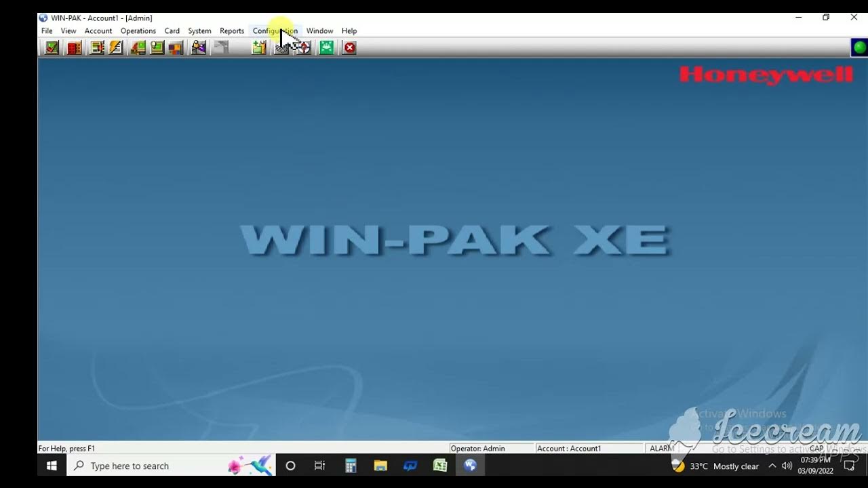Open the View menu
Screen dimensions: 868x488
point(68,30)
